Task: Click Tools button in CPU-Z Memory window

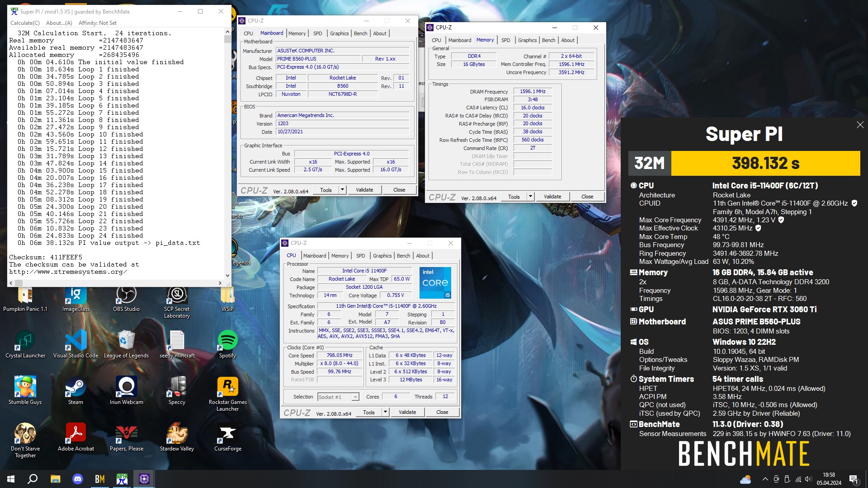Action: click(514, 197)
